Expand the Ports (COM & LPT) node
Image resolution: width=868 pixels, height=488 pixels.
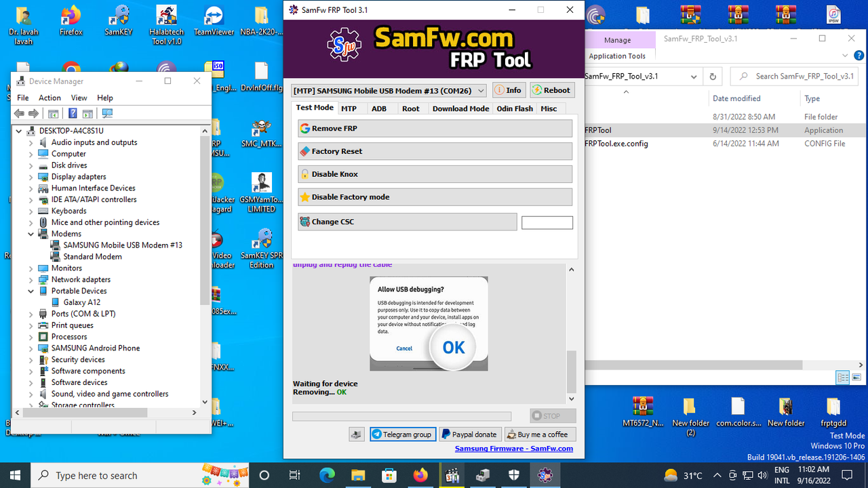31,314
